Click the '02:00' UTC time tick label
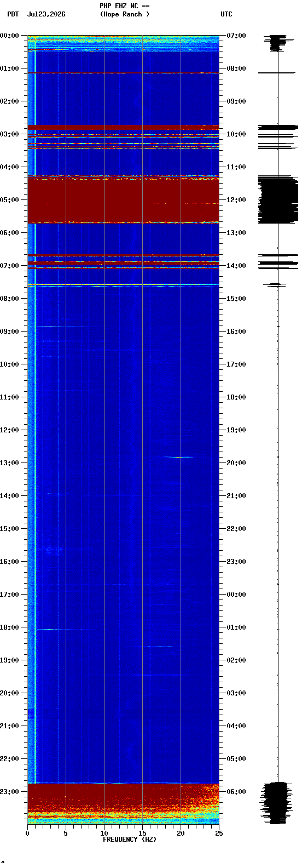This screenshot has height=868, width=302. coord(236,660)
